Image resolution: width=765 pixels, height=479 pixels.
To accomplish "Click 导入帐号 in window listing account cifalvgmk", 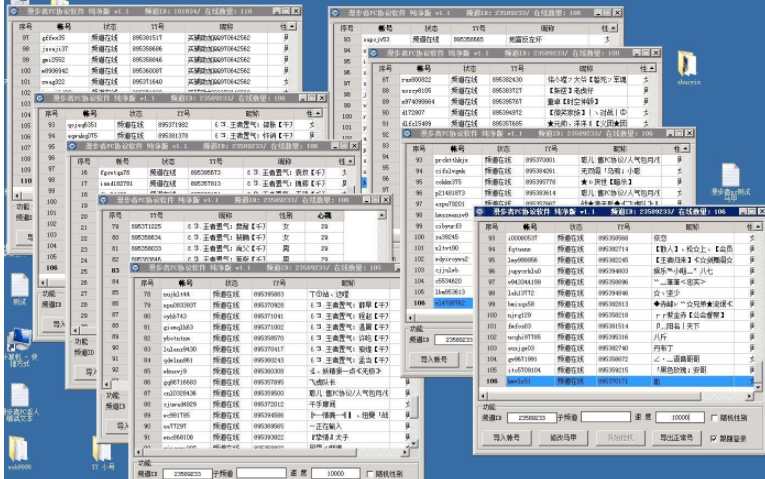I will (x=433, y=359).
